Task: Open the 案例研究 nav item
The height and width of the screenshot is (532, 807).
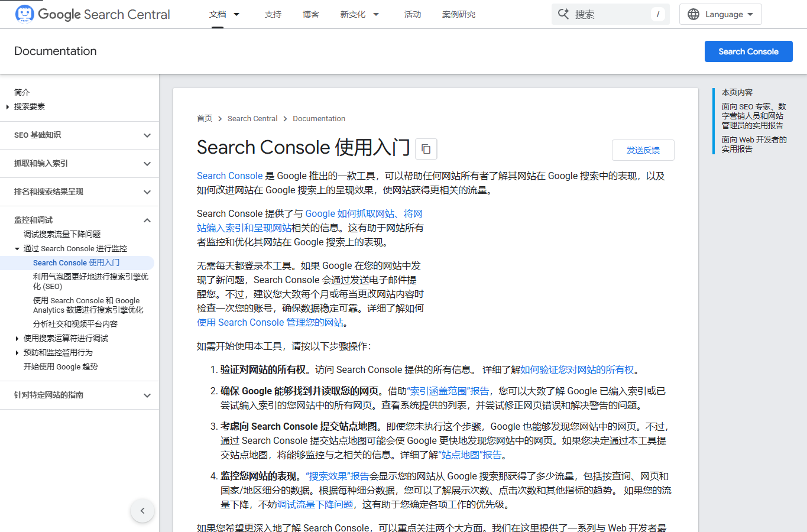Action: (459, 14)
